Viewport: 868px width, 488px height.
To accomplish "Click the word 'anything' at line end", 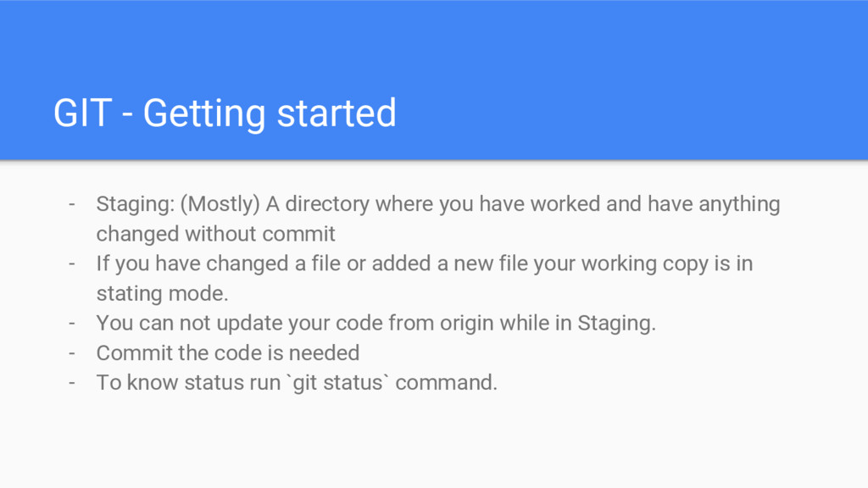I will 739,204.
